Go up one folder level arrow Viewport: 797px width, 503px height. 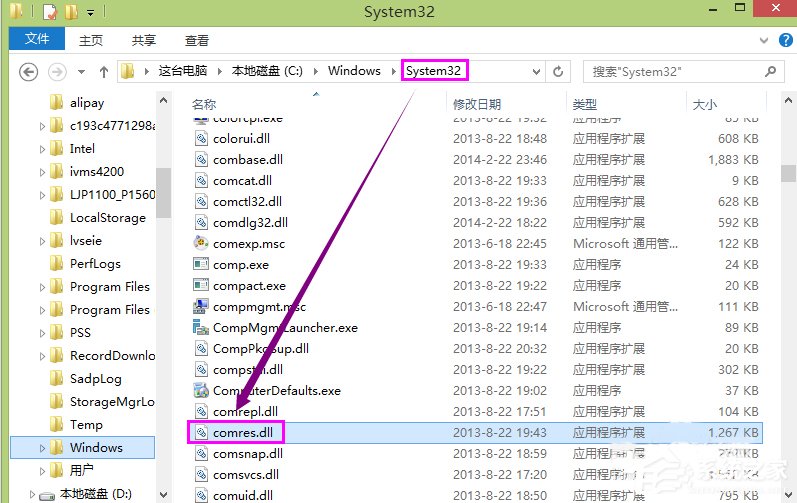pos(104,72)
